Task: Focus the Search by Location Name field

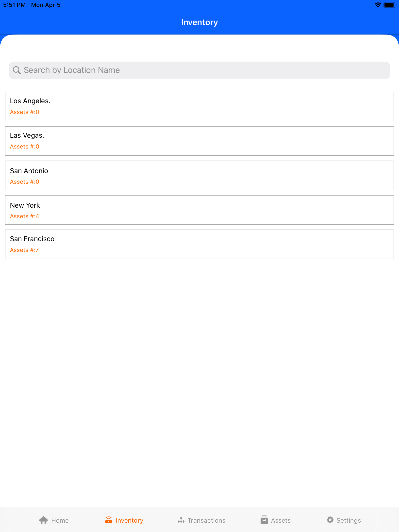Action: coord(199,70)
